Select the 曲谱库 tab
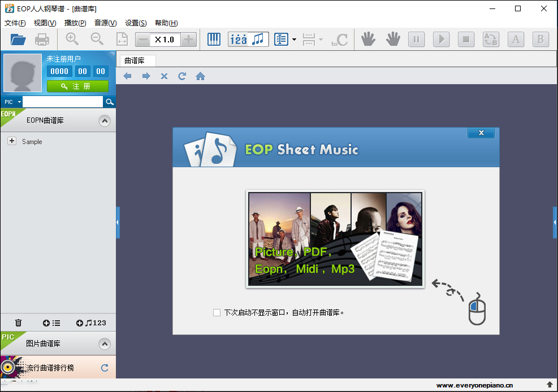Image resolution: width=558 pixels, height=392 pixels. point(135,60)
